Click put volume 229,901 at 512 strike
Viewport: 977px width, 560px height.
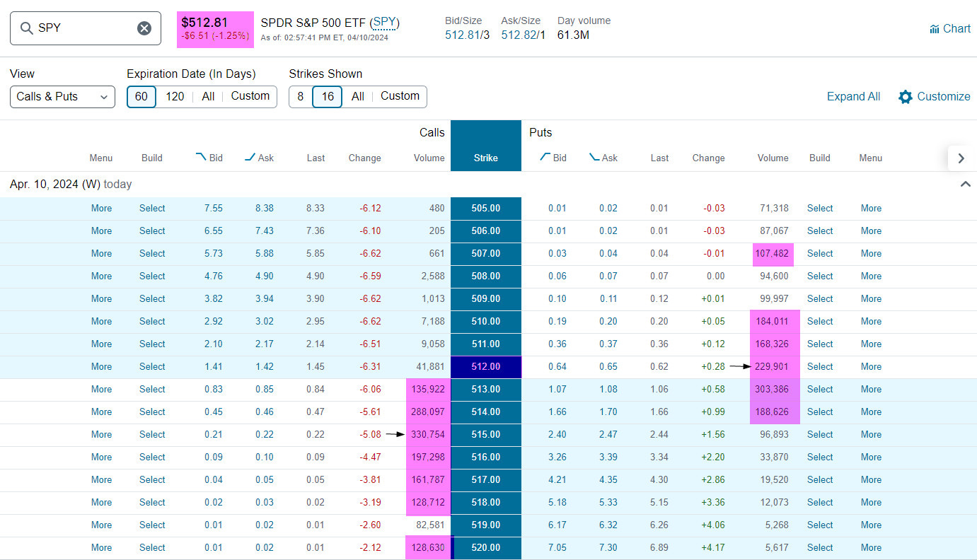770,367
